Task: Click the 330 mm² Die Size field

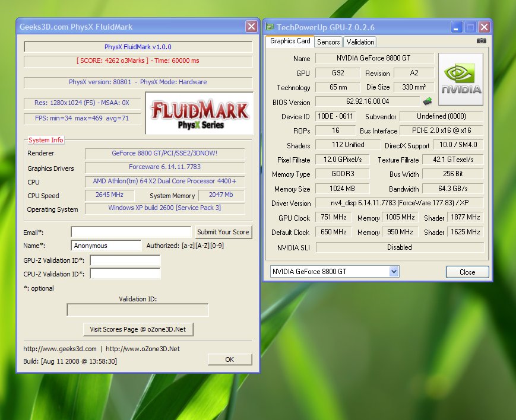Action: pos(414,87)
